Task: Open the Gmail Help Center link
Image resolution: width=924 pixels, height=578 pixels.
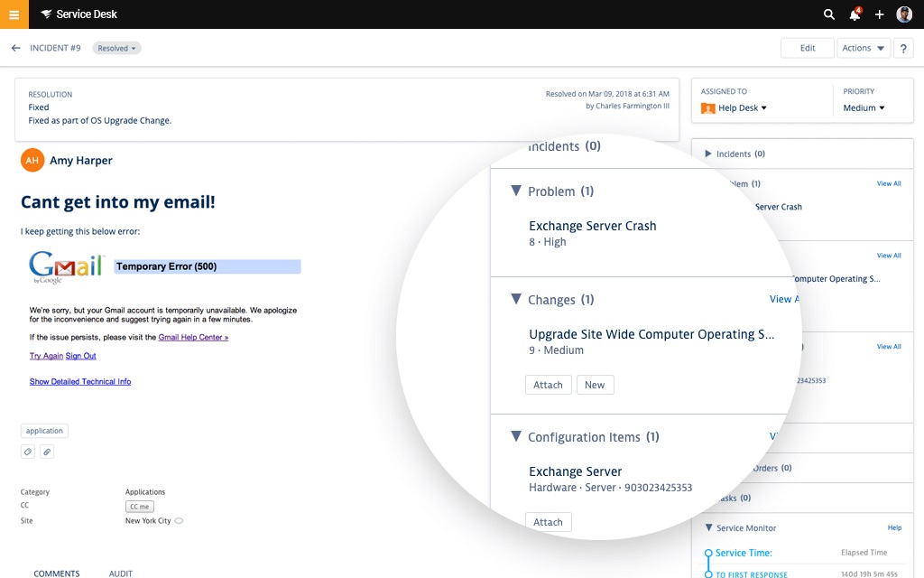Action: point(193,337)
